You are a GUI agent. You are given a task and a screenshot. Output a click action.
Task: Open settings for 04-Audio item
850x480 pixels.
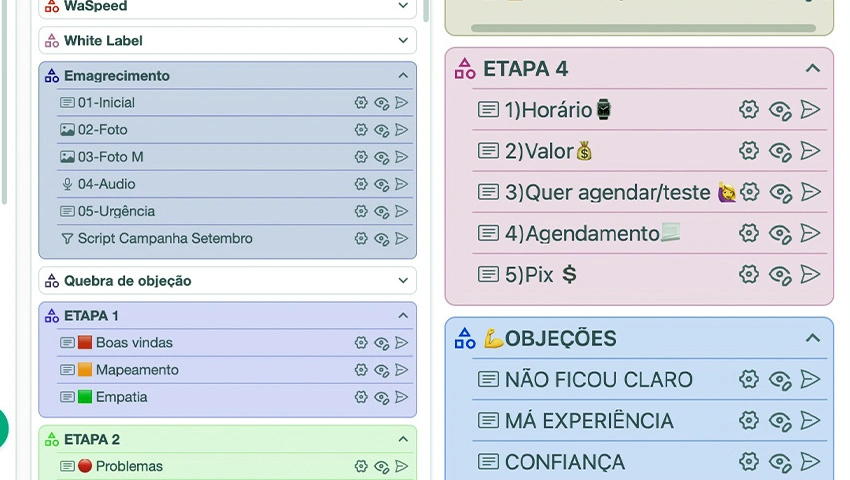click(361, 184)
